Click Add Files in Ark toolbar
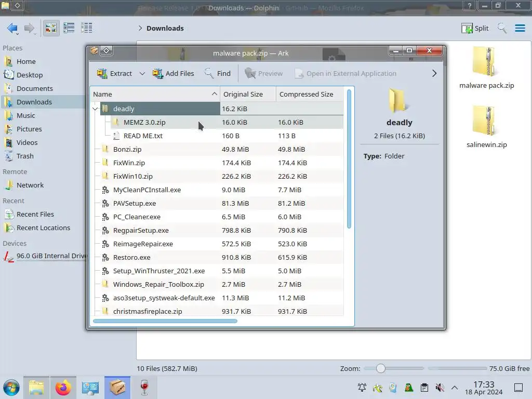The image size is (532, 399). pos(173,73)
